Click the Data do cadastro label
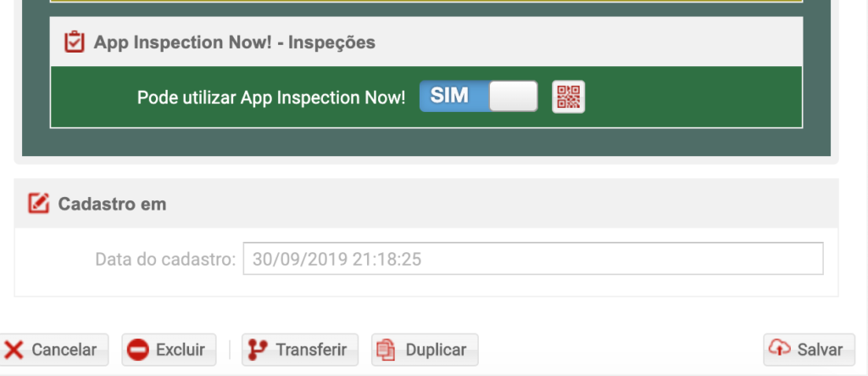 point(165,259)
